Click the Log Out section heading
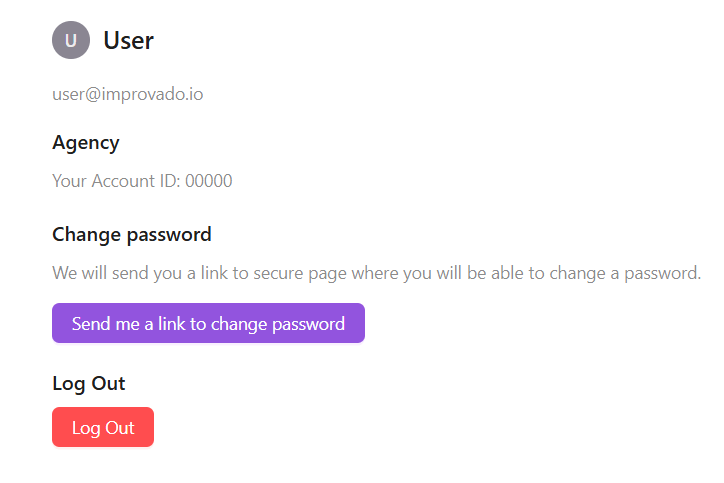The width and height of the screenshot is (724, 483). pyautogui.click(x=89, y=383)
